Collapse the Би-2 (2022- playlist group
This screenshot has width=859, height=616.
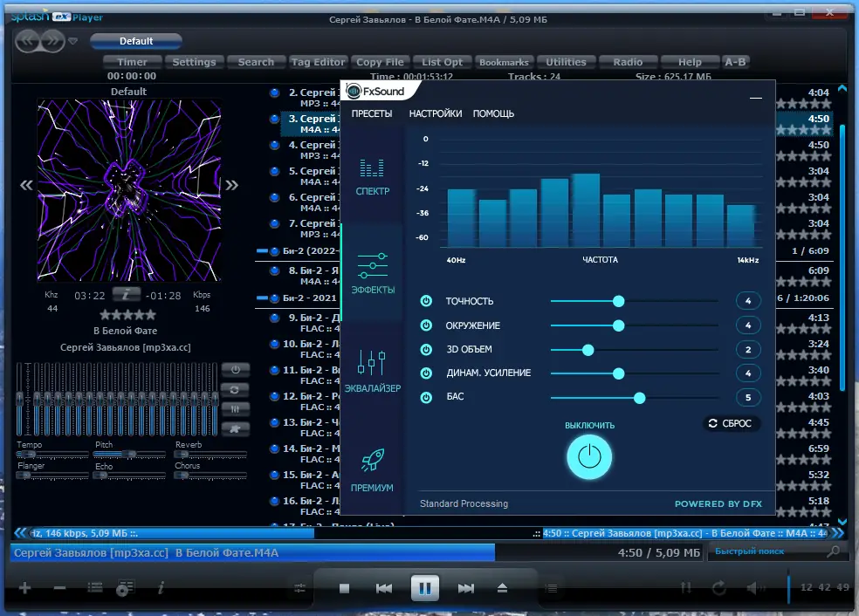262,250
